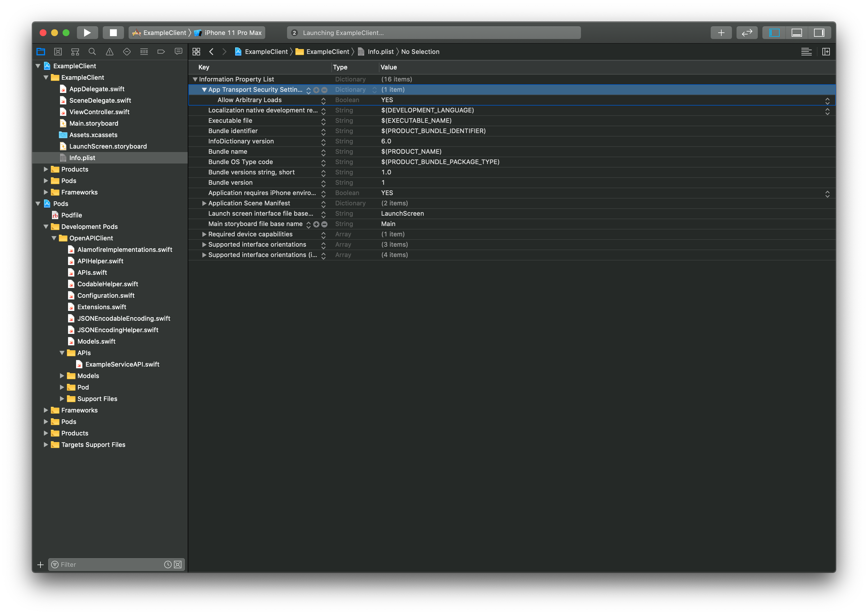Remove Main storyboard file base name row
Screen dimensions: 868x615
324,224
